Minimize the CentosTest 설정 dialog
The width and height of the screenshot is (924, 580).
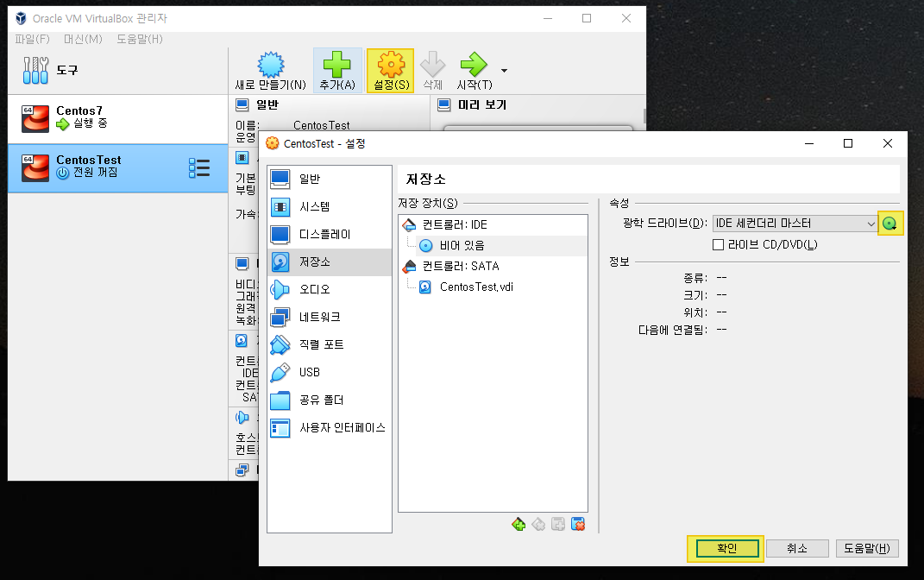(809, 143)
